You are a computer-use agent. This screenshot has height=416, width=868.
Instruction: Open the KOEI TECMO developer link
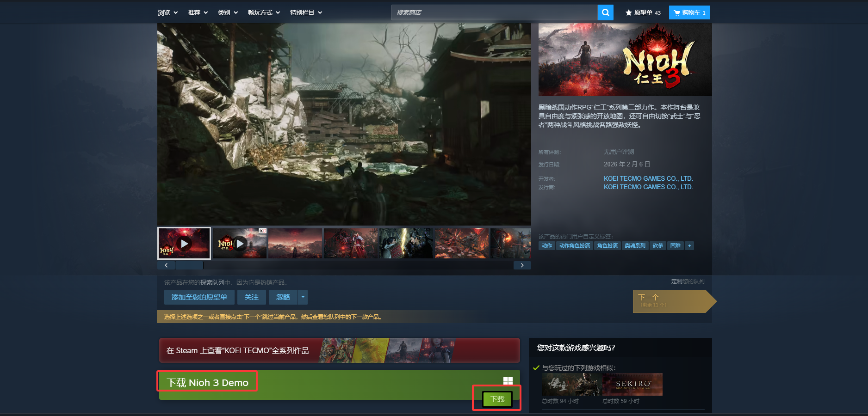[x=648, y=178]
